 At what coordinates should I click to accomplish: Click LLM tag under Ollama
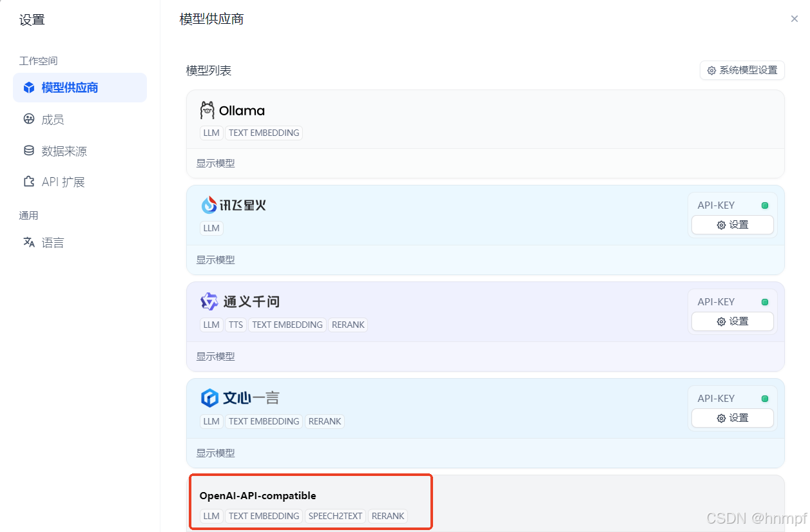211,133
